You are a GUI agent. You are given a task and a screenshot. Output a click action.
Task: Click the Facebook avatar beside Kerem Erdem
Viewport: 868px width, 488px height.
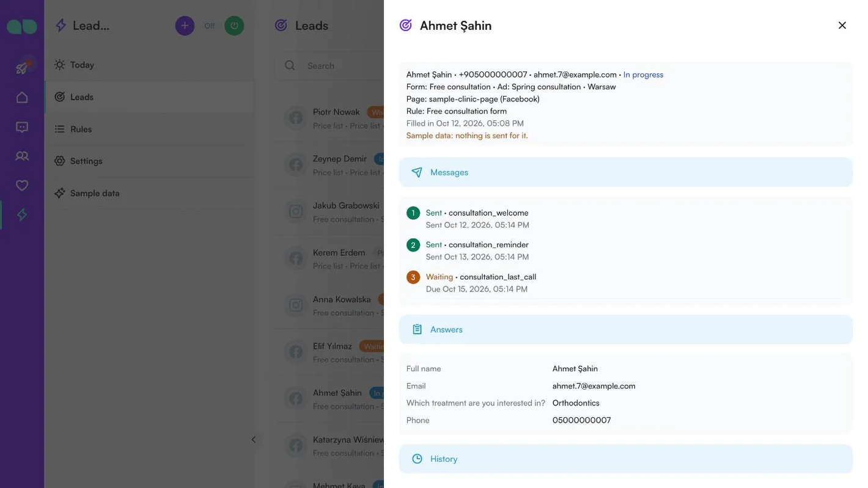click(296, 258)
